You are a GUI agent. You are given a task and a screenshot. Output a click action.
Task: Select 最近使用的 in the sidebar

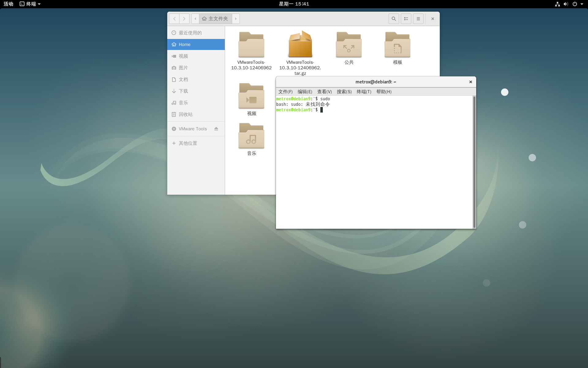click(196, 33)
